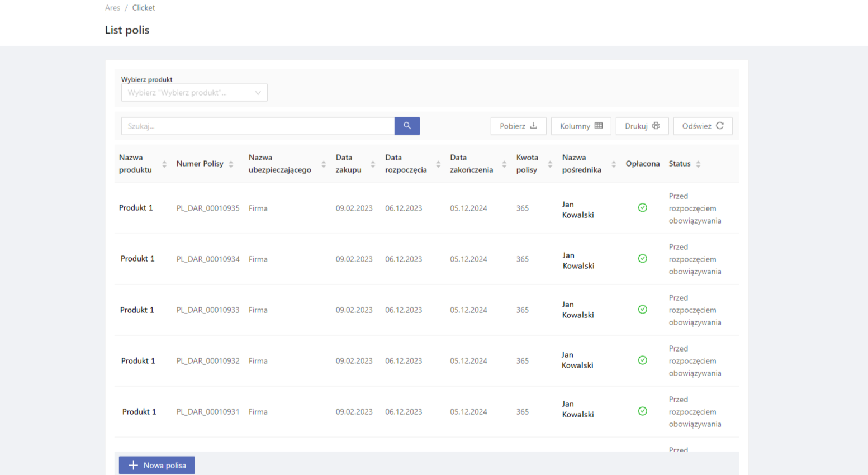
Task: Sort by Nazwa produktu column
Action: tap(164, 164)
